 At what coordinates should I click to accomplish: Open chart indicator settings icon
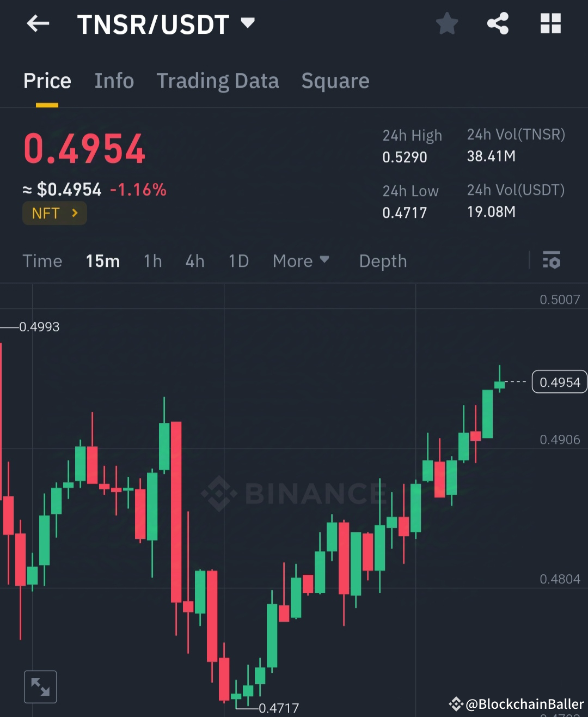pos(552,261)
